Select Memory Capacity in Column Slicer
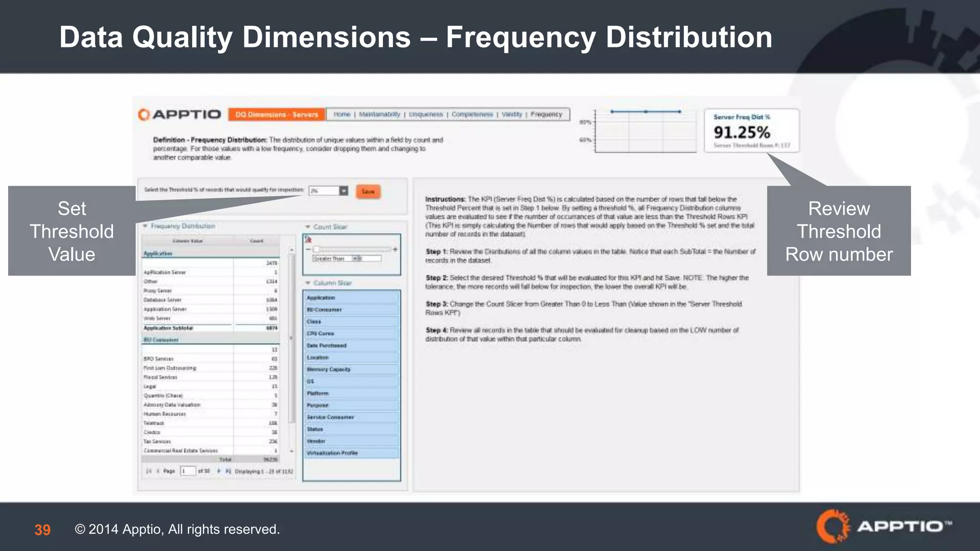Image resolution: width=980 pixels, height=551 pixels. tap(352, 369)
